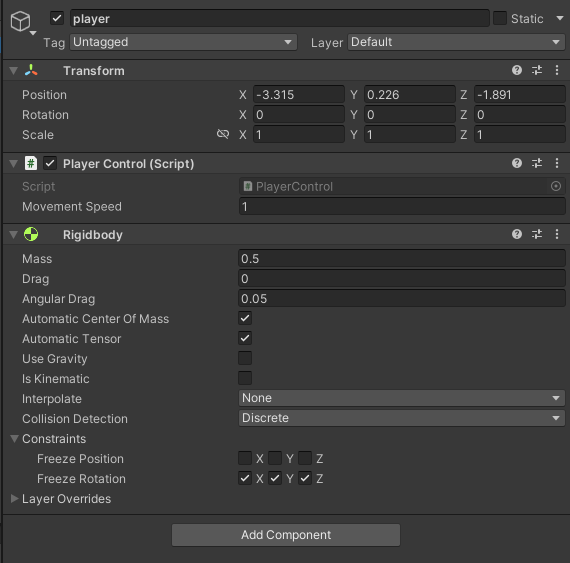Disable the Player Control script checkbox
570x563 pixels.
click(x=50, y=163)
